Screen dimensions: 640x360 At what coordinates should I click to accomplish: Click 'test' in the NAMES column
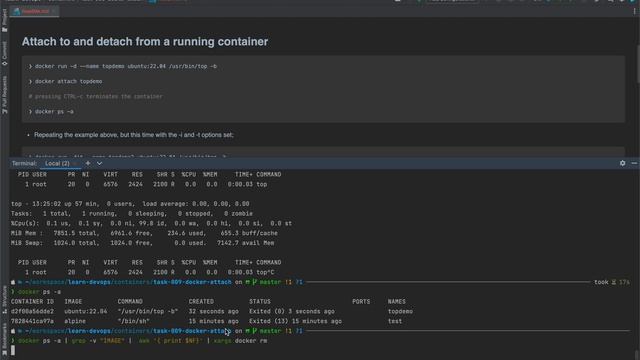(x=395, y=321)
